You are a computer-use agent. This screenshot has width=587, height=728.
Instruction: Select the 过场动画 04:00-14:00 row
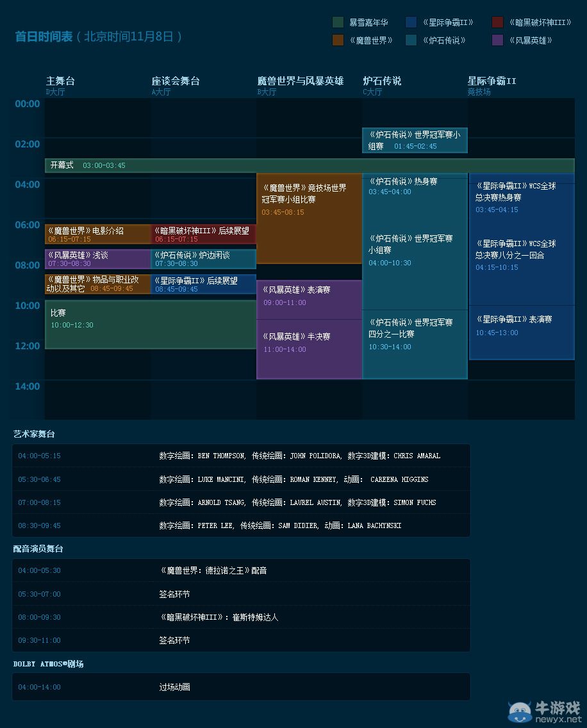[x=241, y=687]
